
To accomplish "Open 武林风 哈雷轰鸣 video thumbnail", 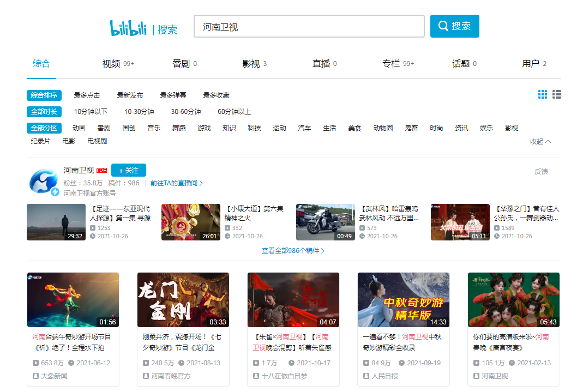I will pos(326,222).
